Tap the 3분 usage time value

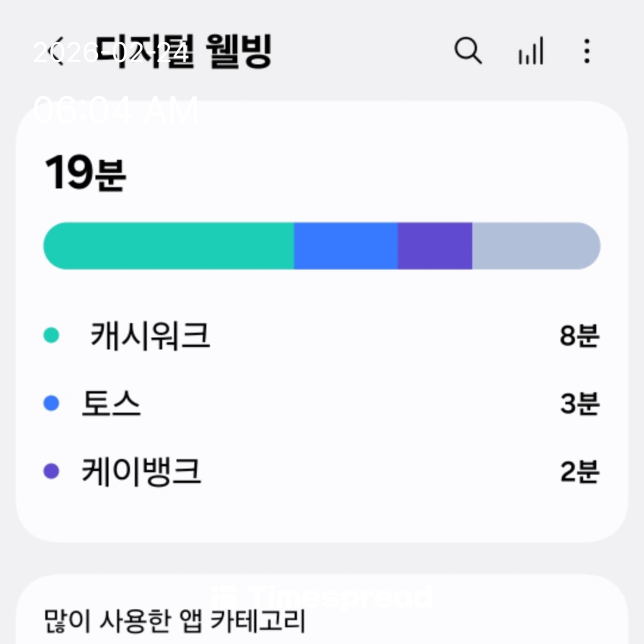coord(579,404)
